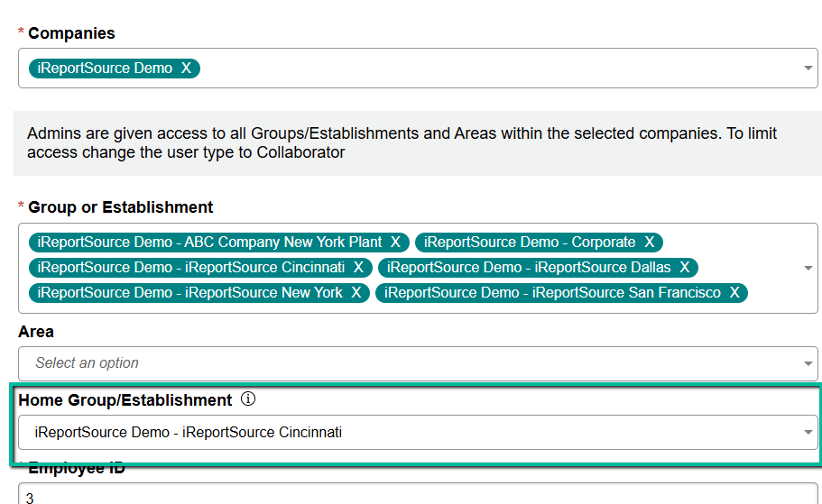Open the Home Group/Establishment info icon

pos(248,399)
